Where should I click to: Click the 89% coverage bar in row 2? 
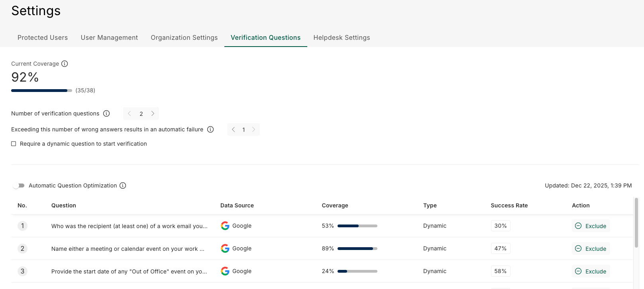tap(357, 248)
